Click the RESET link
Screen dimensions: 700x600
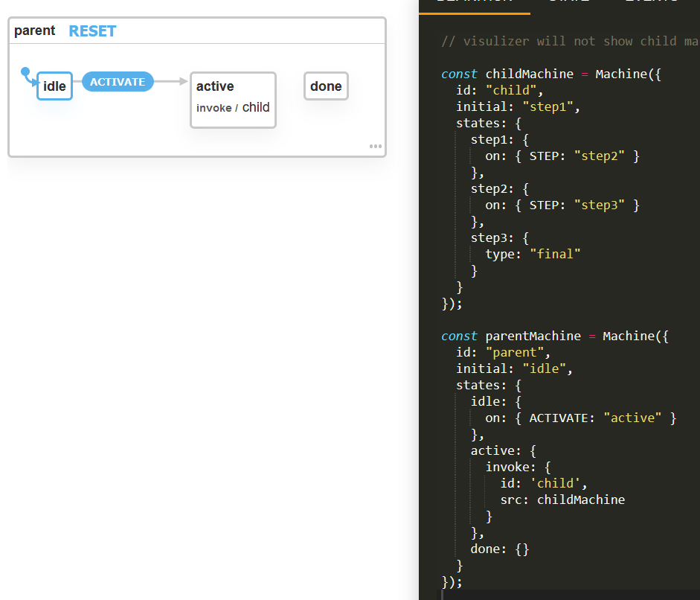pyautogui.click(x=92, y=31)
